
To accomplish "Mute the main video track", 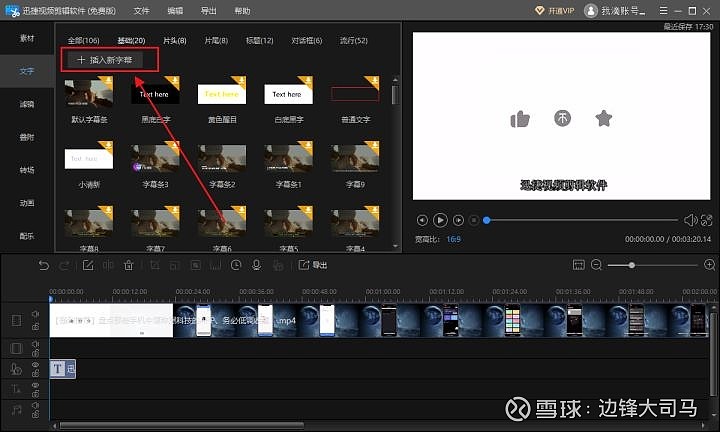I will pyautogui.click(x=35, y=314).
